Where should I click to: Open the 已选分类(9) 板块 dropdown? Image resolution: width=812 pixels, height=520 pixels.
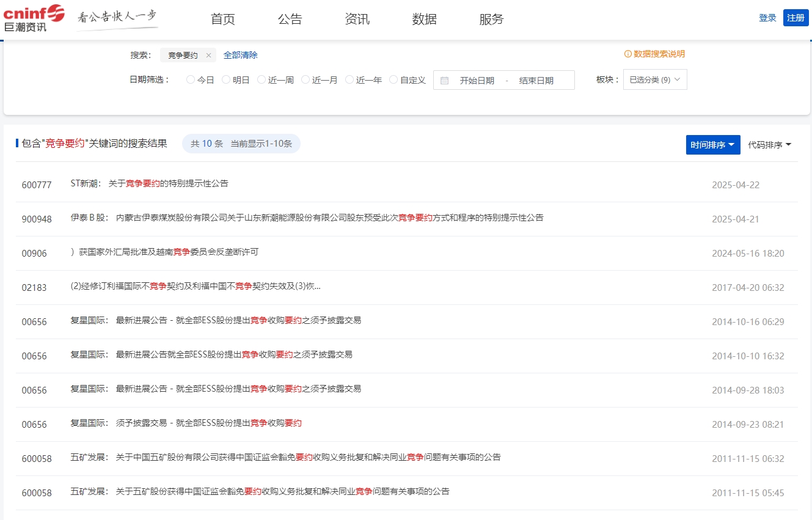[x=654, y=79]
